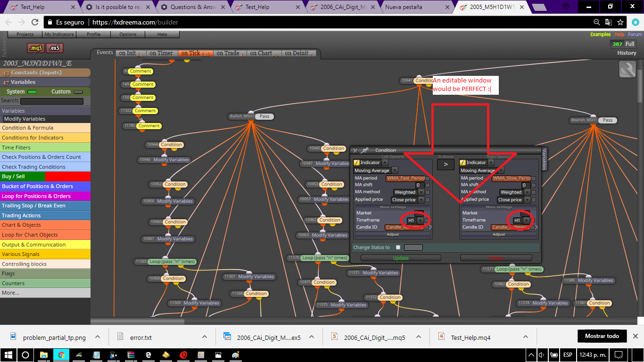
Task: Go back in Chrome browser
Action: click(8, 22)
